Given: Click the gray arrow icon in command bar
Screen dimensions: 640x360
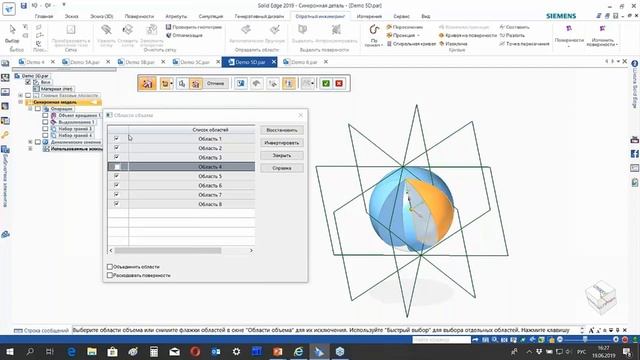Looking at the screenshot, I should tap(256, 84).
